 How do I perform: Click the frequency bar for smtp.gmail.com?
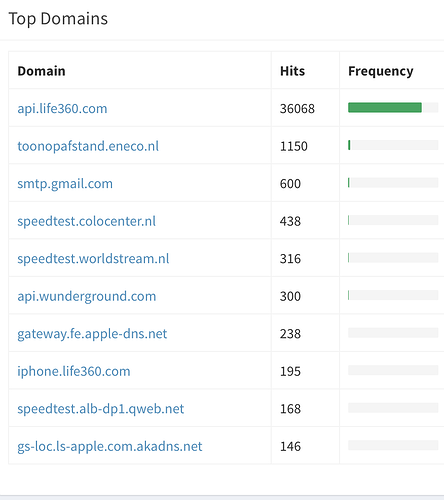(393, 182)
